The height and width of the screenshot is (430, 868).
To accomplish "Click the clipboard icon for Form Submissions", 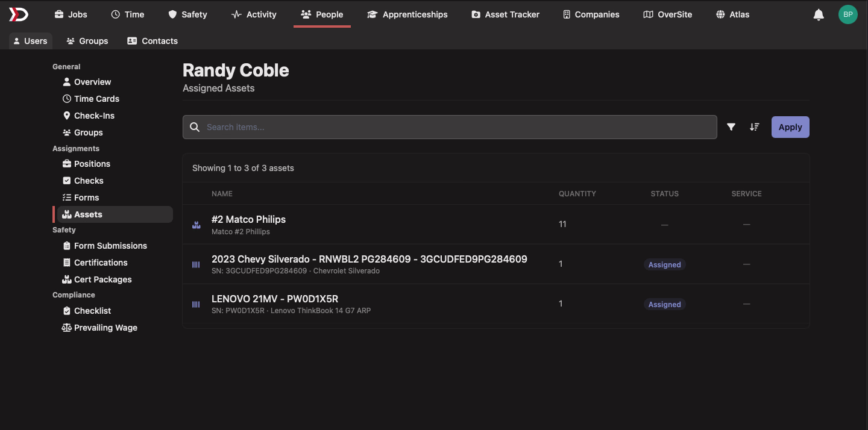I will pos(67,246).
